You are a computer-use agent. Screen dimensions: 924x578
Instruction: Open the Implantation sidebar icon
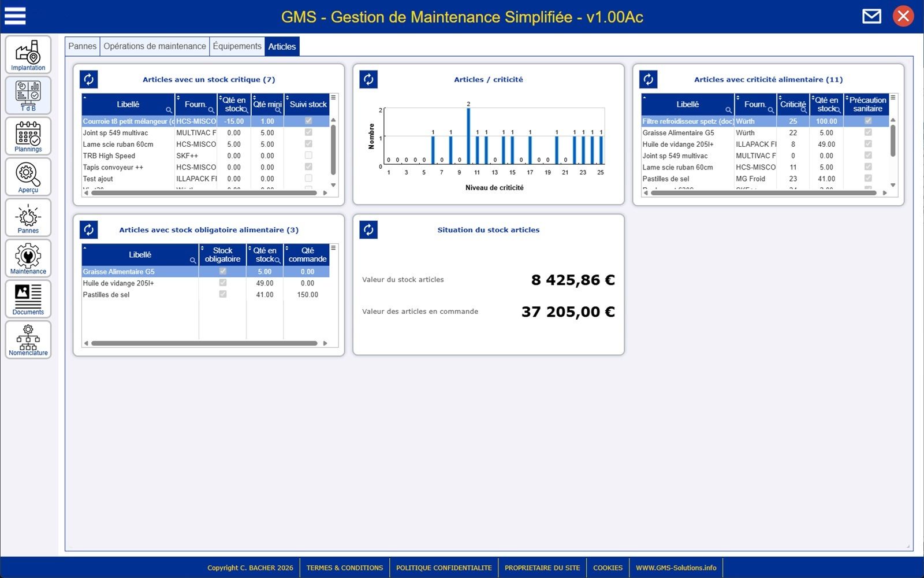pos(28,54)
